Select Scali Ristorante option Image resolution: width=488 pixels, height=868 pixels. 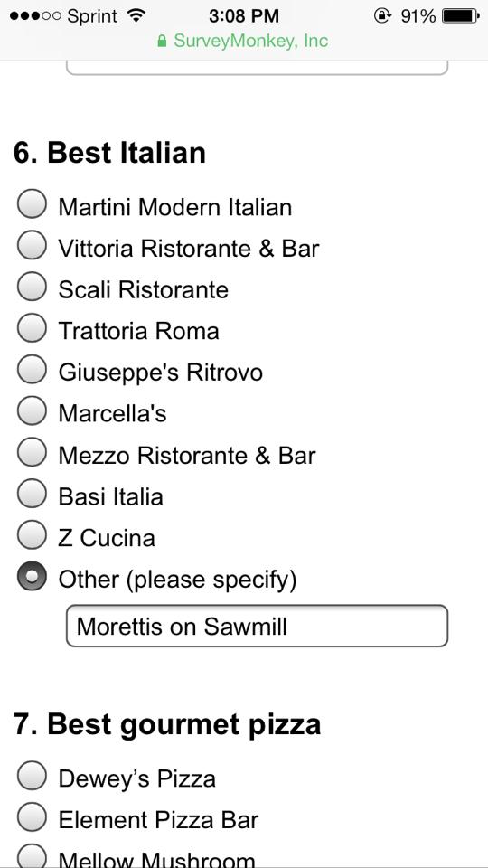(x=32, y=287)
